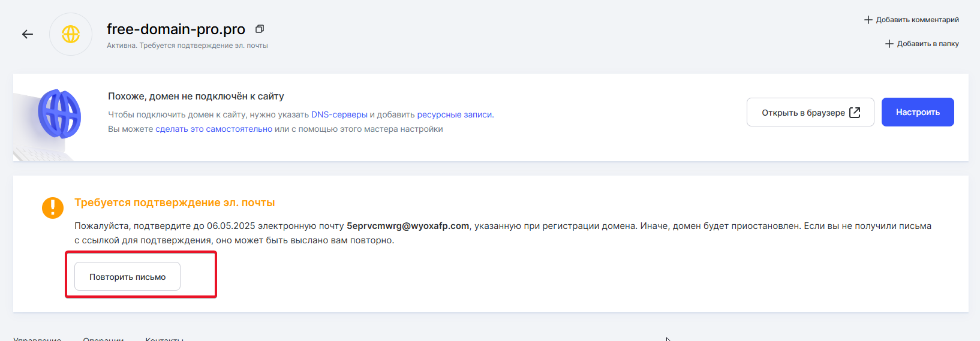This screenshot has height=341, width=980.
Task: Click the orange exclamation warning icon
Action: [53, 208]
